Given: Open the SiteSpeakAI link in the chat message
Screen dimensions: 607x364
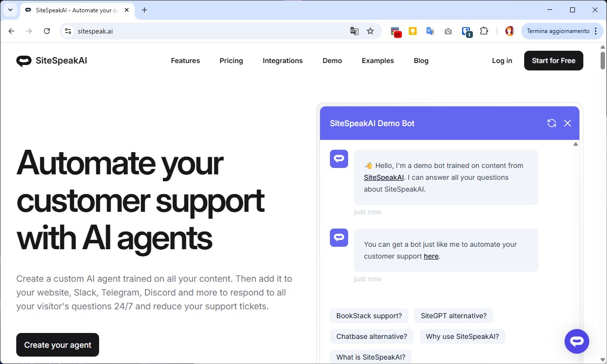Looking at the screenshot, I should 384,177.
